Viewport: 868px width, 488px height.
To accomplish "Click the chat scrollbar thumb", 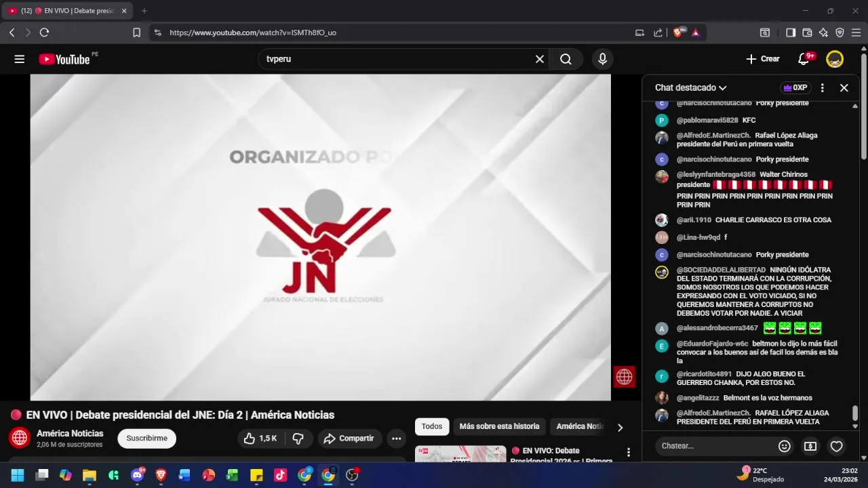I will tap(855, 413).
